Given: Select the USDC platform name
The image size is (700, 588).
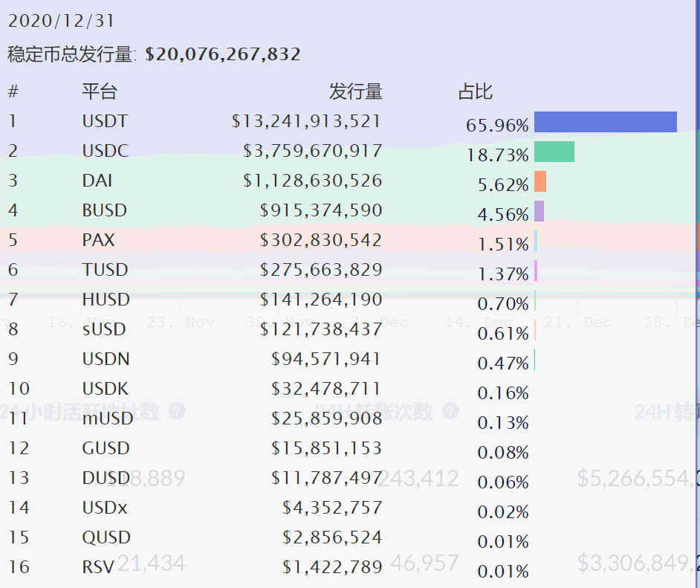Looking at the screenshot, I should 106,151.
